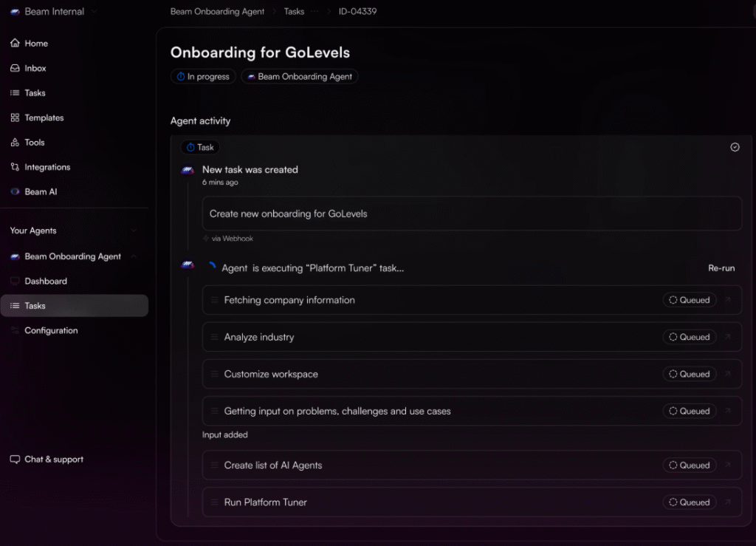Viewport: 756px width, 546px height.
Task: Select the Tools icon in sidebar
Action: [x=15, y=142]
